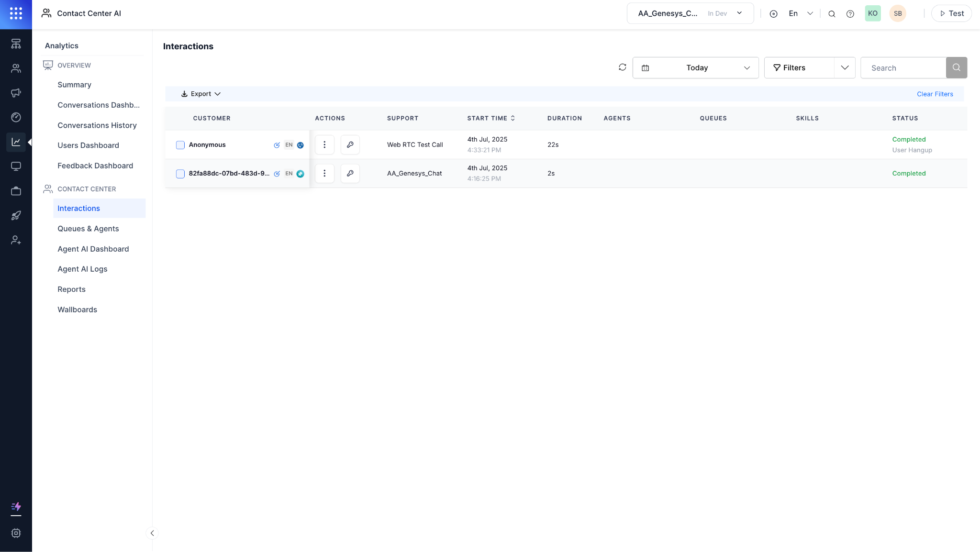Viewport: 980px width, 552px height.
Task: Collapse the Analytics side panel arrow
Action: (152, 533)
